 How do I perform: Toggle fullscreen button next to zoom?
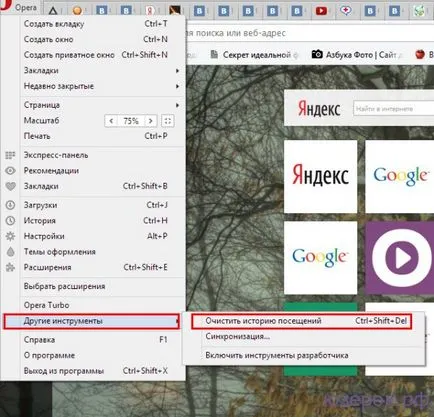pyautogui.click(x=168, y=121)
